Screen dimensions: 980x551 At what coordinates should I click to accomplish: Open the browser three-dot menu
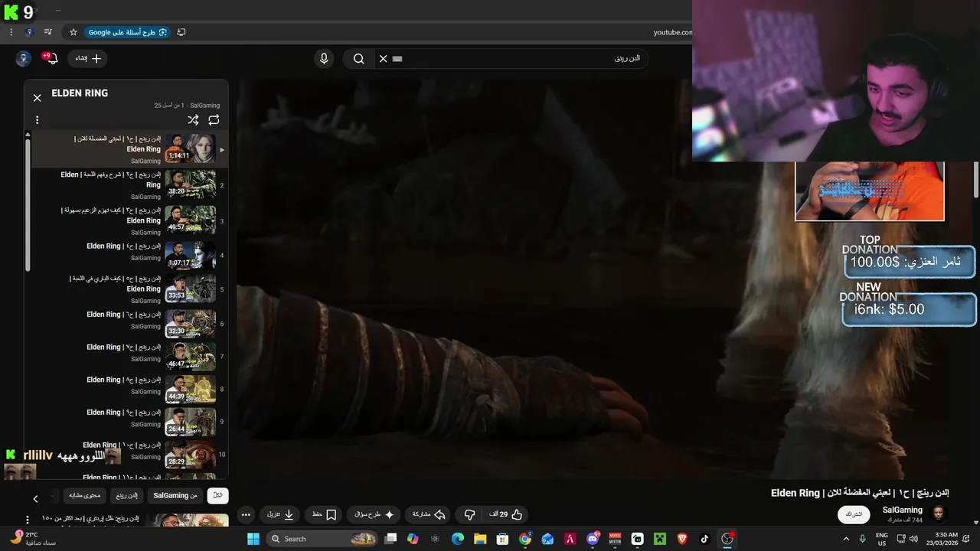[11, 32]
